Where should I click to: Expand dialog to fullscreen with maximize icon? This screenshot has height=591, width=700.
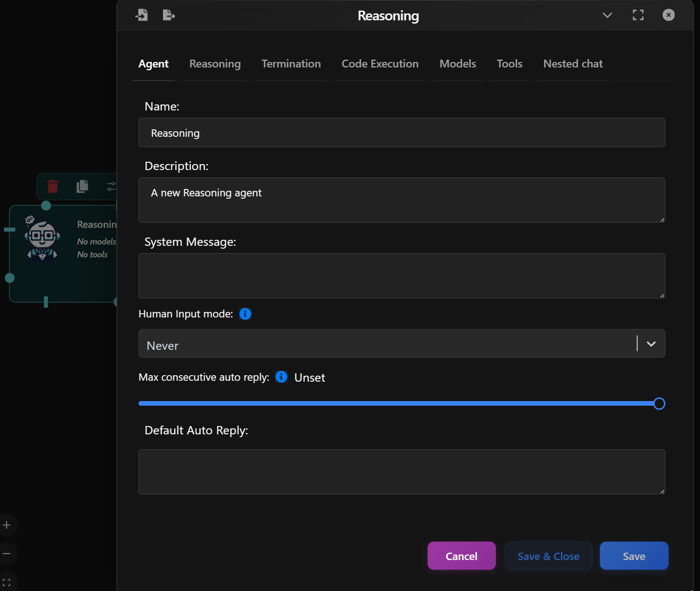(x=638, y=15)
